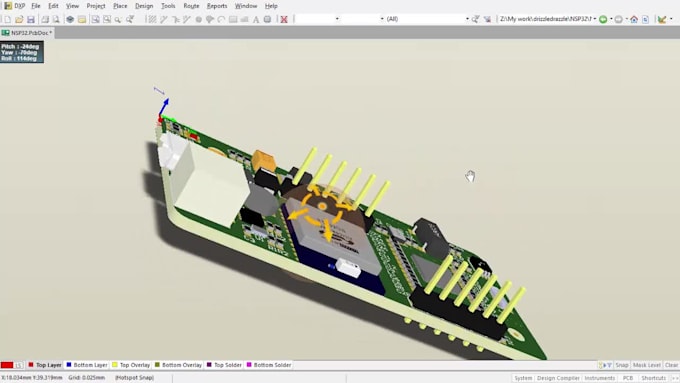Click the Multi-route traces icon
This screenshot has height=383, width=680.
(x=187, y=19)
